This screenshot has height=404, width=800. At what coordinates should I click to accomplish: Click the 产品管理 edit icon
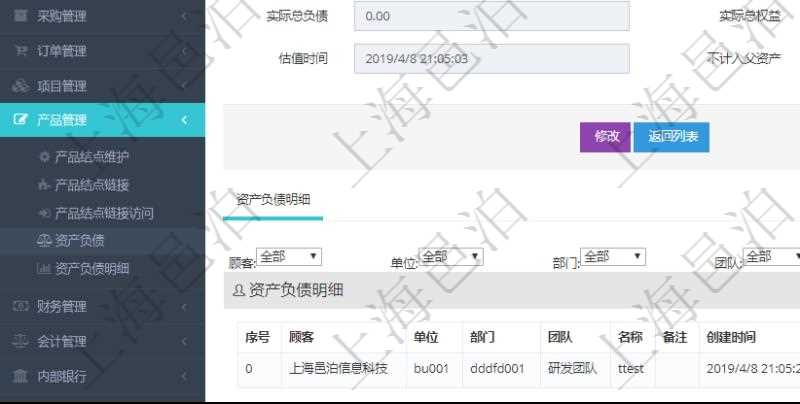point(20,120)
